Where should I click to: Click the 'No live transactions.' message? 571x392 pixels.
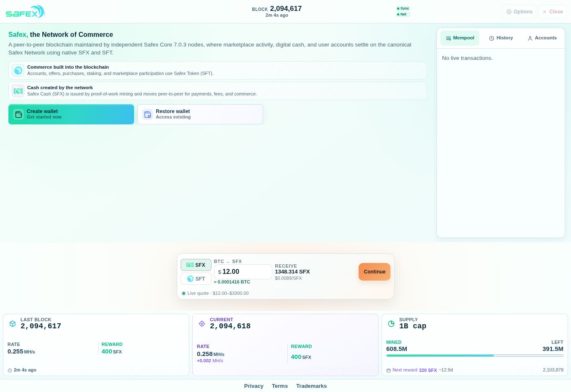coord(467,58)
